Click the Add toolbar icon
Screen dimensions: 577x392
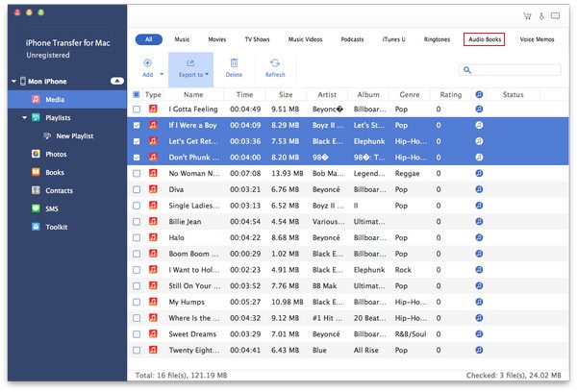pos(146,62)
